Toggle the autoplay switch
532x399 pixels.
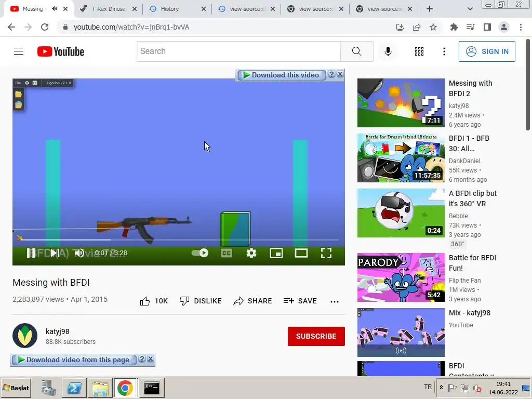click(200, 253)
